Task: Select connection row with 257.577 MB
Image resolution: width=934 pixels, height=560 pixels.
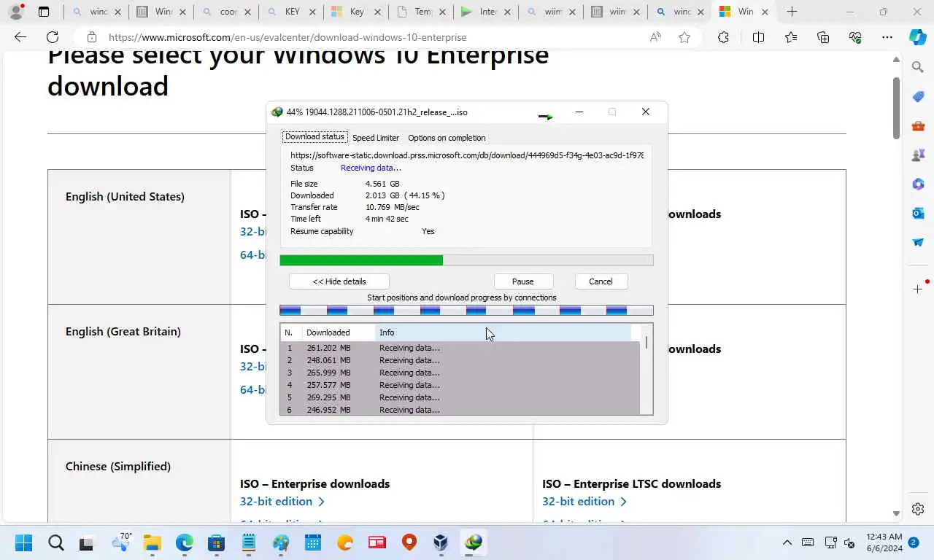Action: pos(460,385)
